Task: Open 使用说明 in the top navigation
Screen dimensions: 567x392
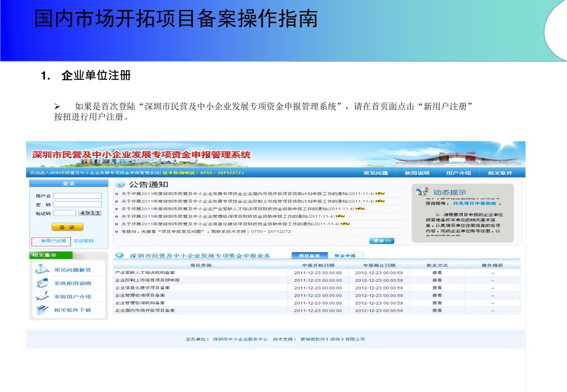Action: (417, 173)
